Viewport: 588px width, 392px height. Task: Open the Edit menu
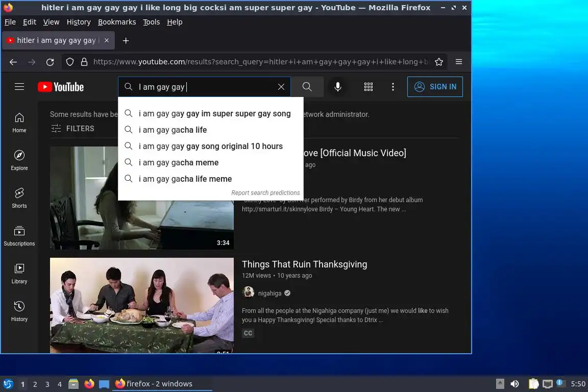pos(30,22)
